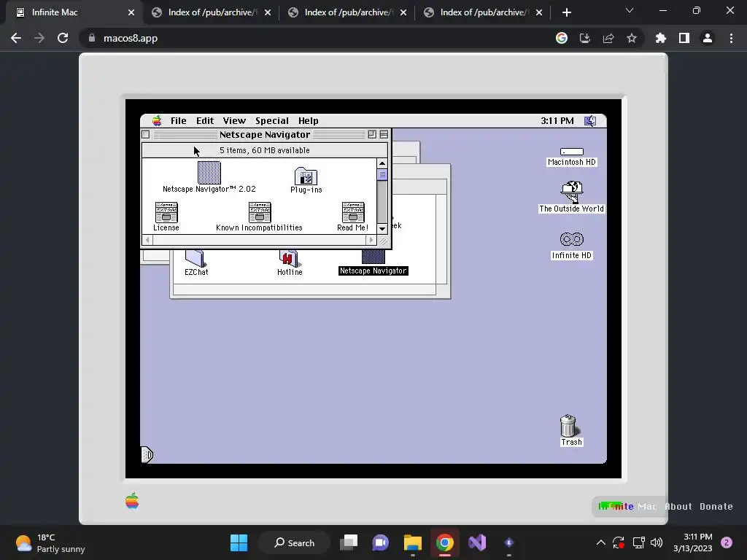Click the highlighted Netscape Navigator folder label
Viewport: 747px width, 560px height.
[x=373, y=271]
